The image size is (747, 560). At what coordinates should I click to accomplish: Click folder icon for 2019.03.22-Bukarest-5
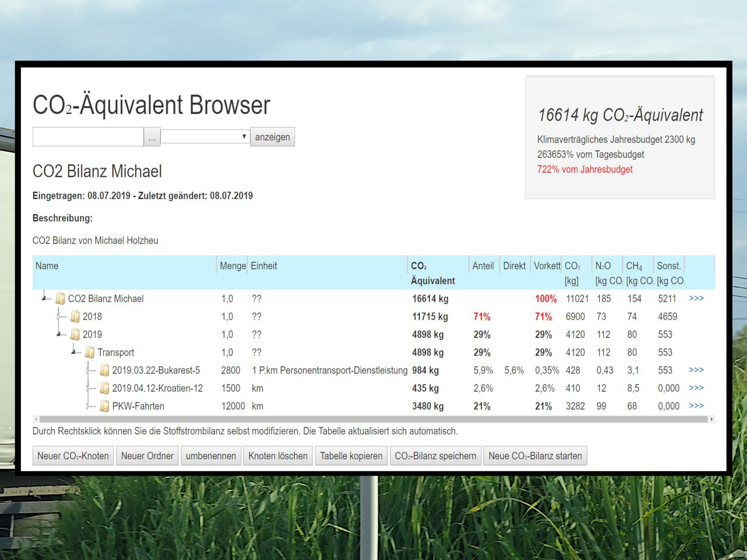[x=104, y=370]
